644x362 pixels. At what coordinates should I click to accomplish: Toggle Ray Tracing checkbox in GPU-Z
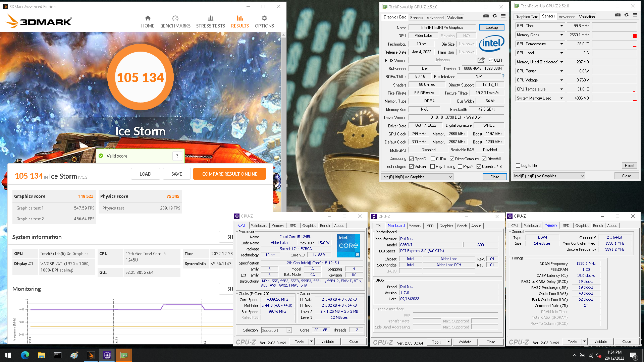(432, 167)
